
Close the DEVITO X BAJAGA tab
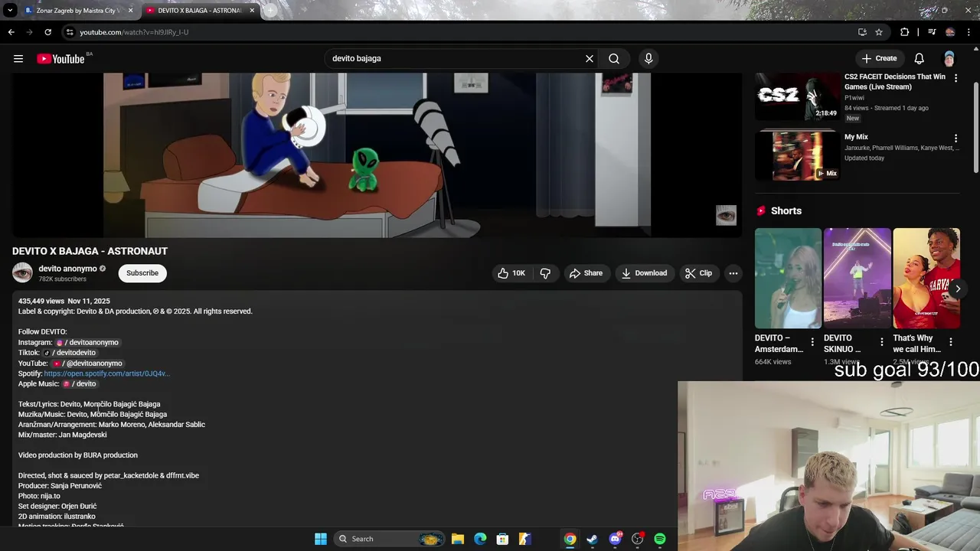click(252, 11)
